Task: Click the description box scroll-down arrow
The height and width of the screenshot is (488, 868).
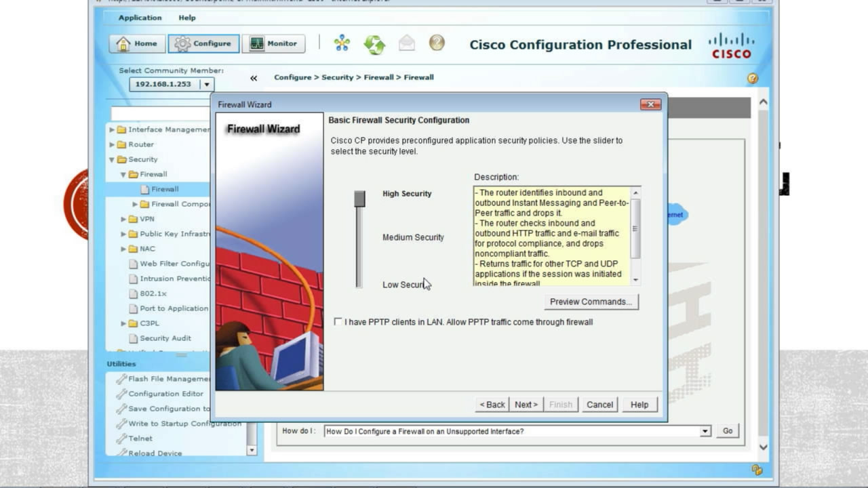Action: (635, 279)
